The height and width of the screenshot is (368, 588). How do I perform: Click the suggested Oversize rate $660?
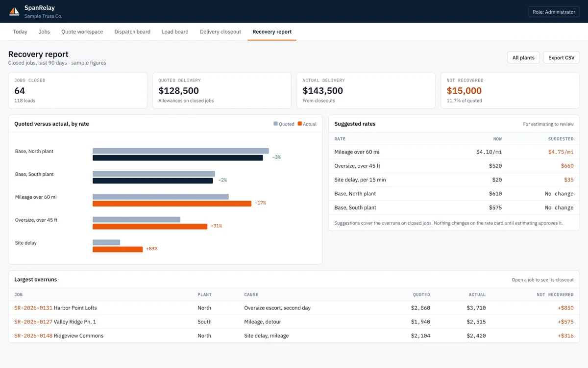567,166
